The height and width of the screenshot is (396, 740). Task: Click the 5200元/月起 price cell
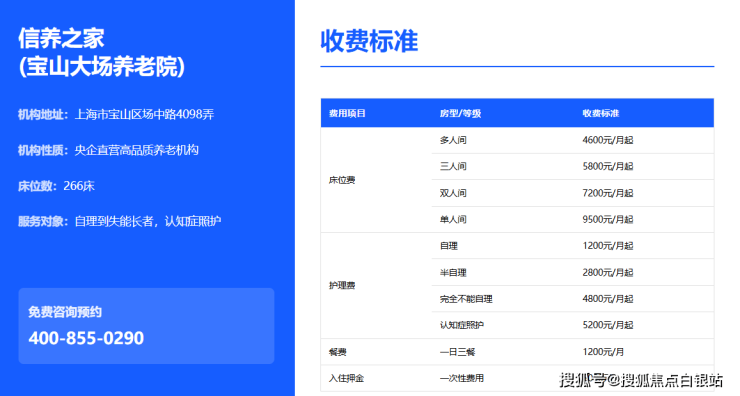(x=608, y=325)
